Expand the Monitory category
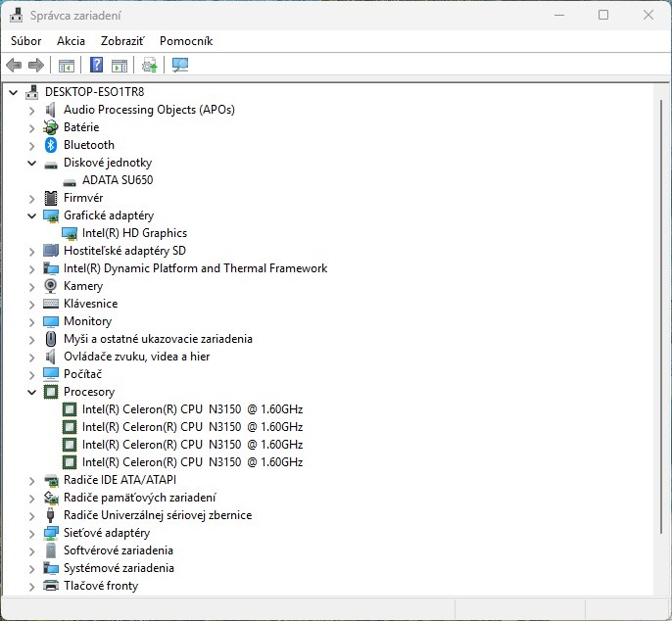 pos(31,322)
